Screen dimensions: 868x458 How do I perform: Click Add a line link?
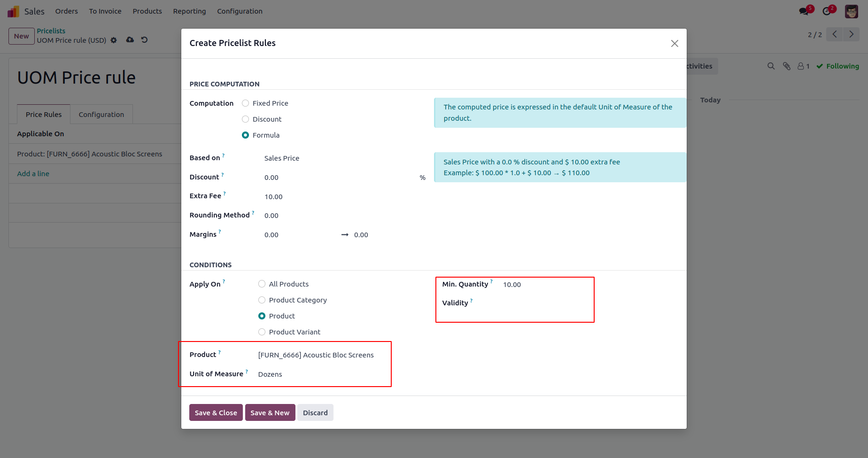(33, 174)
